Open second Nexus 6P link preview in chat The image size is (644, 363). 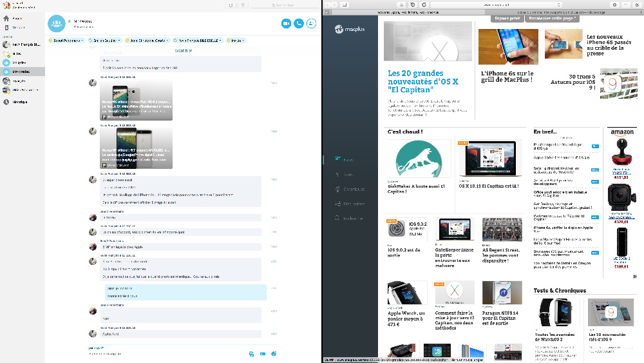point(136,149)
